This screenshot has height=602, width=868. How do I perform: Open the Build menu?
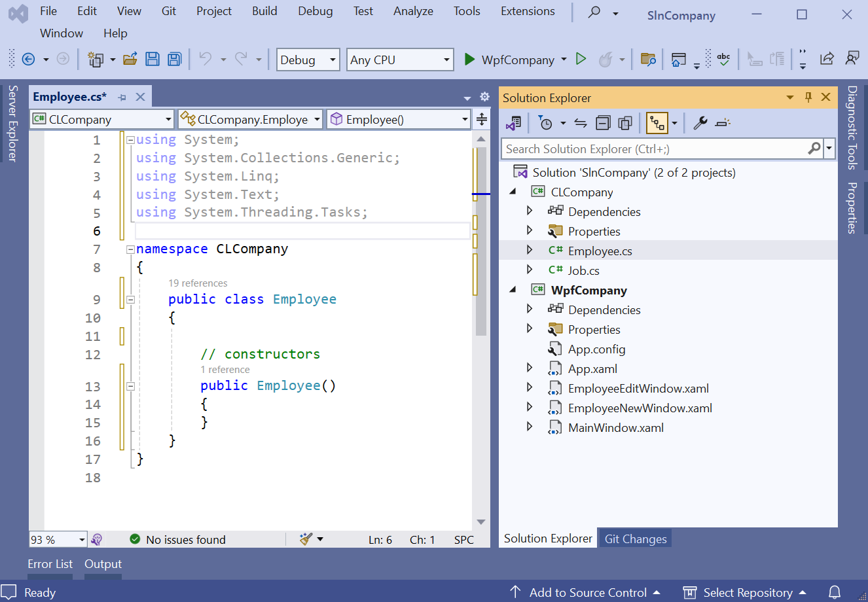[264, 11]
